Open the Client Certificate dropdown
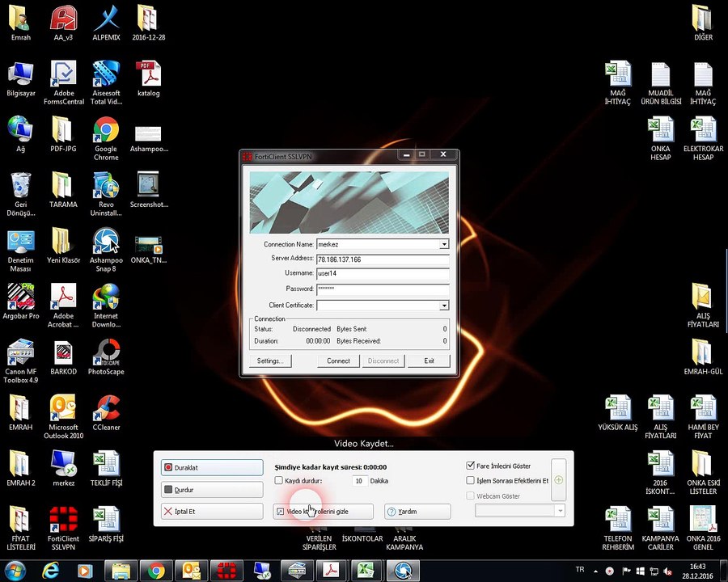This screenshot has width=728, height=582. click(444, 306)
